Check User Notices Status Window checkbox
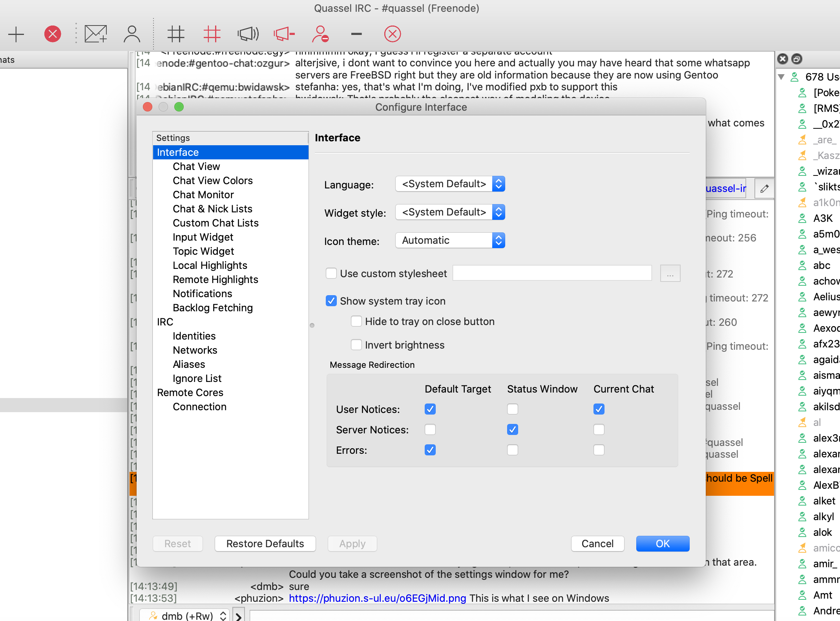The image size is (840, 621). [513, 409]
